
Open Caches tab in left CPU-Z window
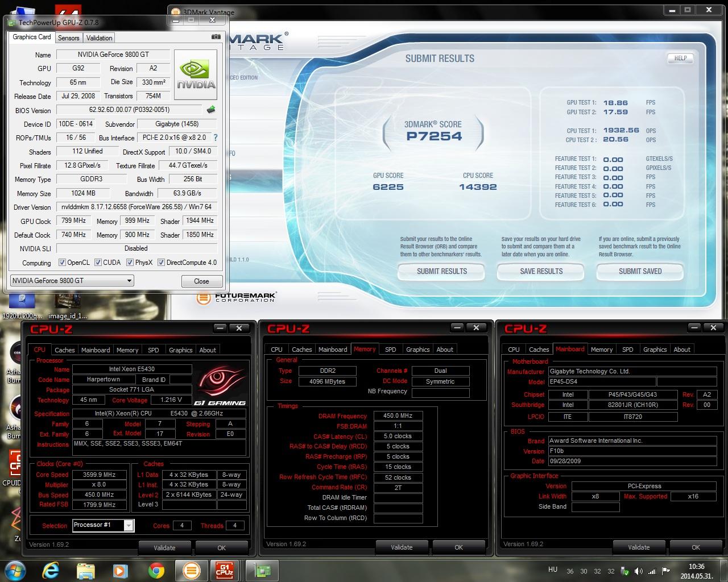tap(65, 350)
